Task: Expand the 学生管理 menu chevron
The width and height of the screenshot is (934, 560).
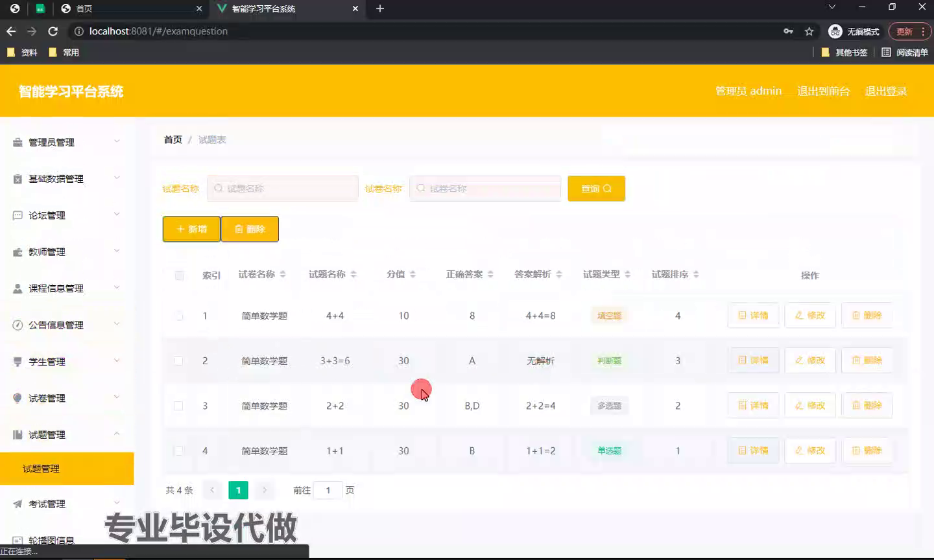Action: coord(117,360)
